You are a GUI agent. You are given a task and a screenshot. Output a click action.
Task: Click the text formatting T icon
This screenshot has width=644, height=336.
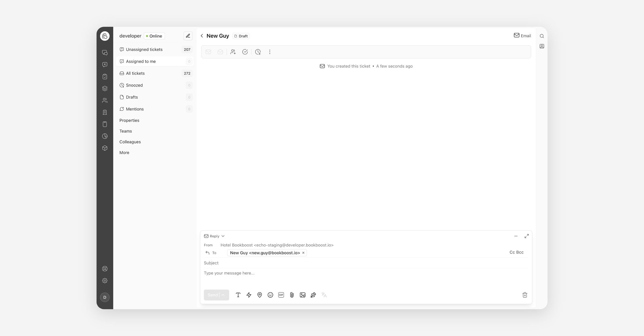(238, 295)
